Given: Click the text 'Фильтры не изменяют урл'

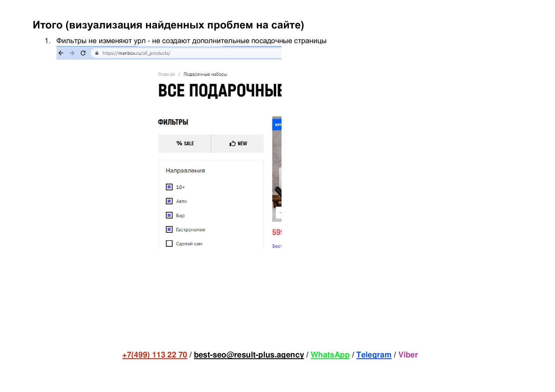Looking at the screenshot, I should pos(101,41).
